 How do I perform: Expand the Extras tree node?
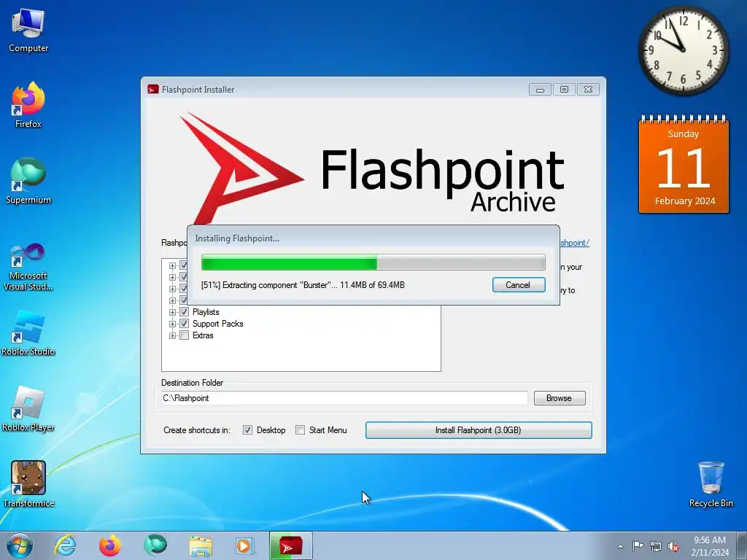(x=172, y=335)
